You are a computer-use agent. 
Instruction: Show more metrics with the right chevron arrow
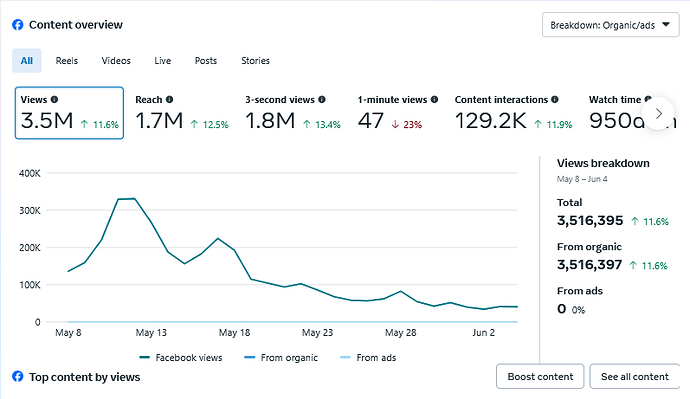pyautogui.click(x=658, y=113)
